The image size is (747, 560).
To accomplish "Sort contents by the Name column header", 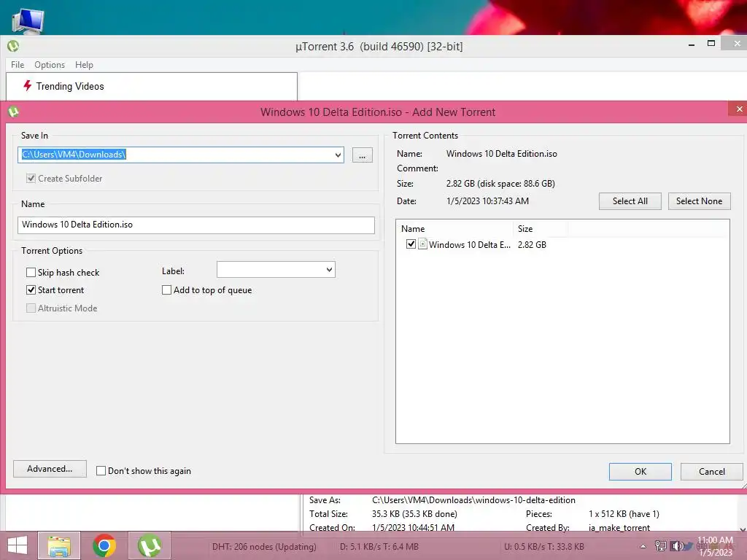I will (454, 228).
